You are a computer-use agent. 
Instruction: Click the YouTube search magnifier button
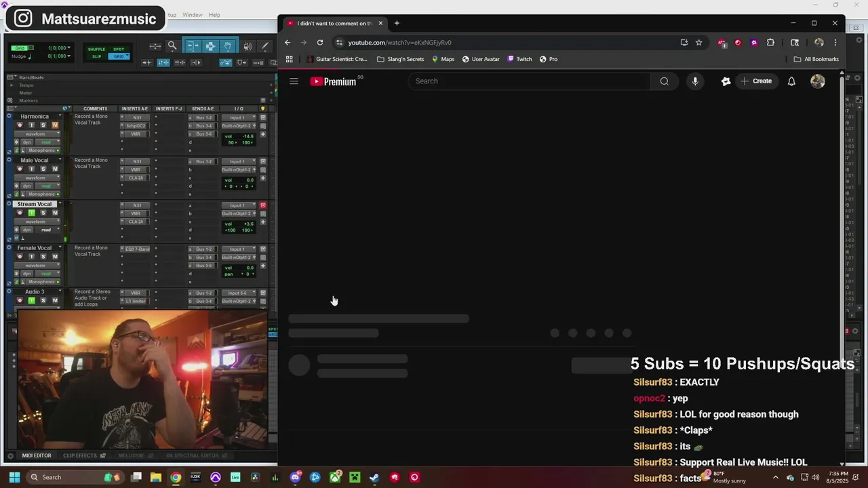pyautogui.click(x=664, y=81)
